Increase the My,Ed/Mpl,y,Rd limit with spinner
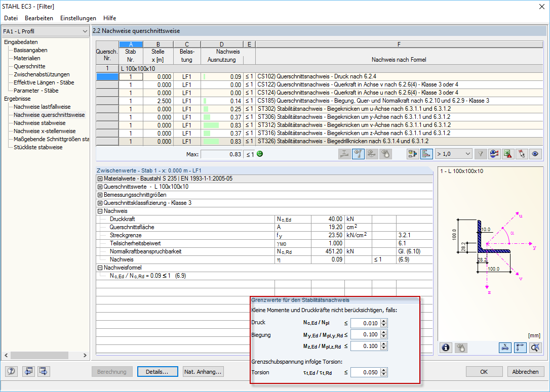 [x=384, y=332]
